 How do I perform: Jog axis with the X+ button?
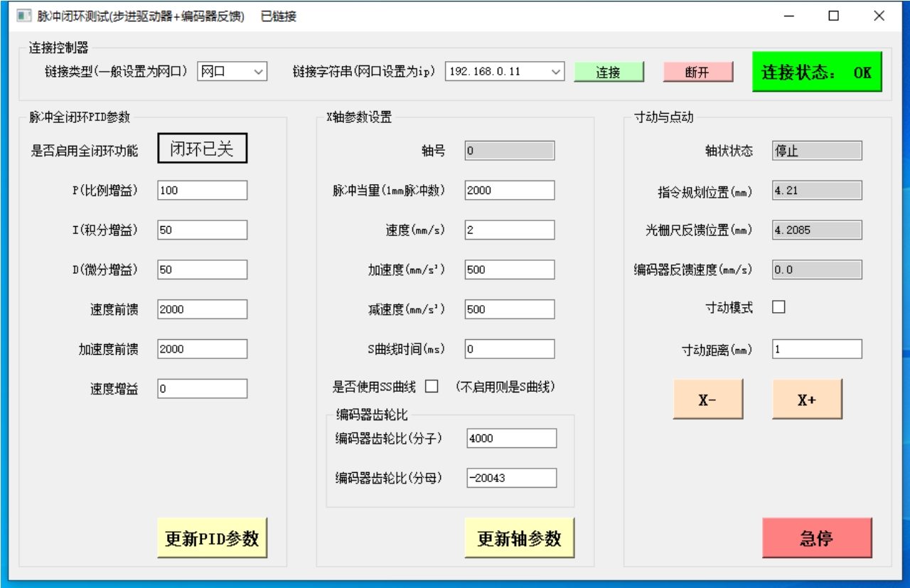coord(807,400)
